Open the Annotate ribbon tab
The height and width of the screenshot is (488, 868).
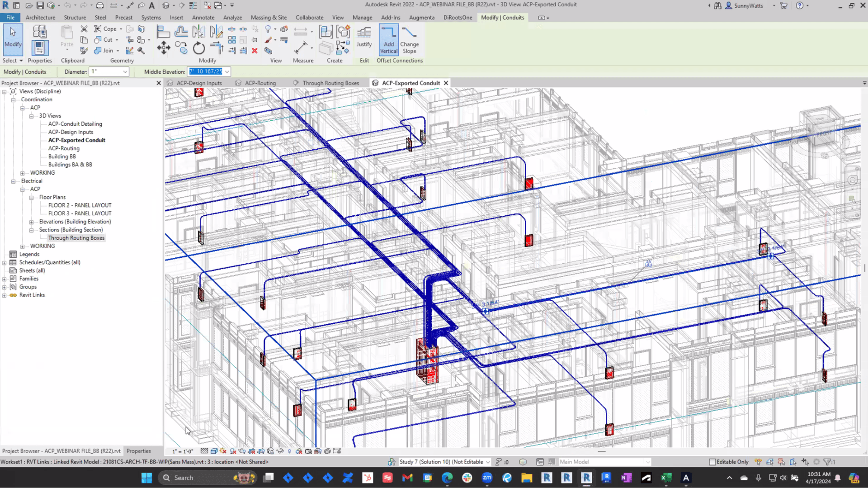click(x=203, y=18)
